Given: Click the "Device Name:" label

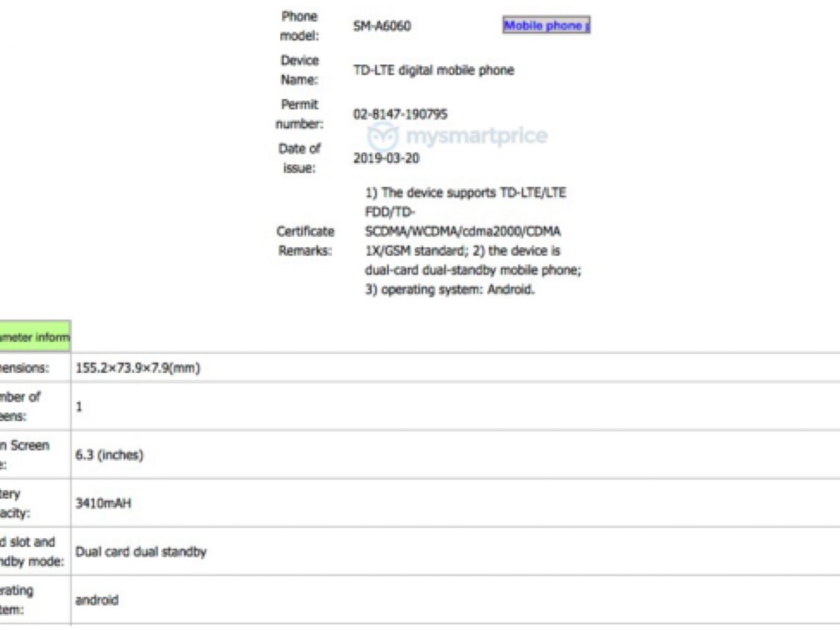Looking at the screenshot, I should (299, 70).
